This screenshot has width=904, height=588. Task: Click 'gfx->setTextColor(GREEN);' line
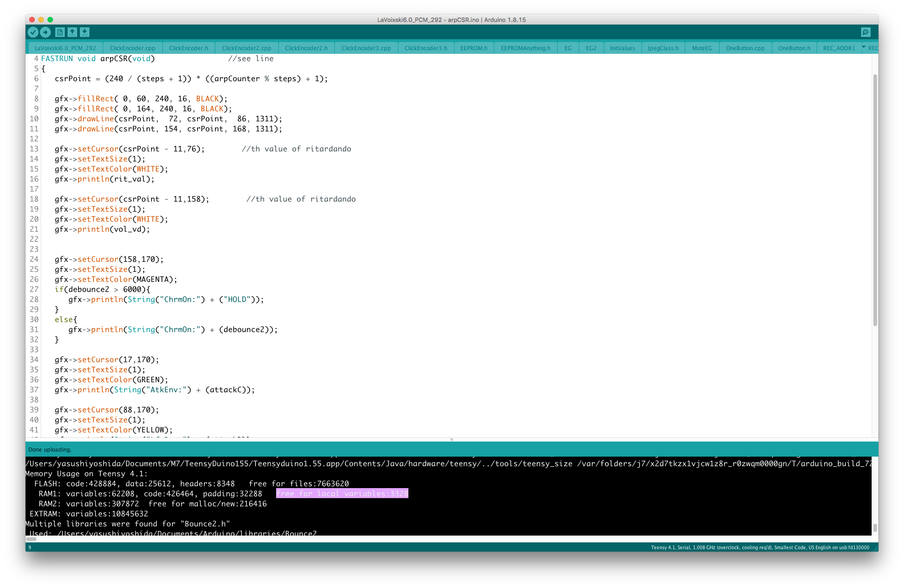111,380
